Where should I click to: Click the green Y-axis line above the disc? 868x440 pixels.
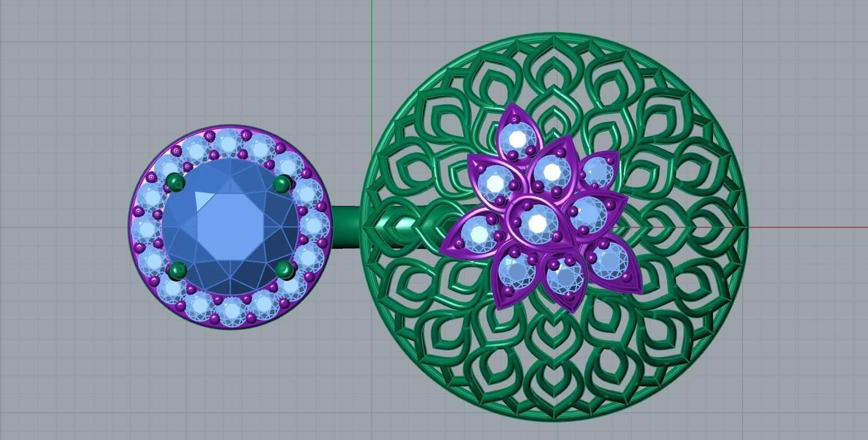tap(372, 17)
